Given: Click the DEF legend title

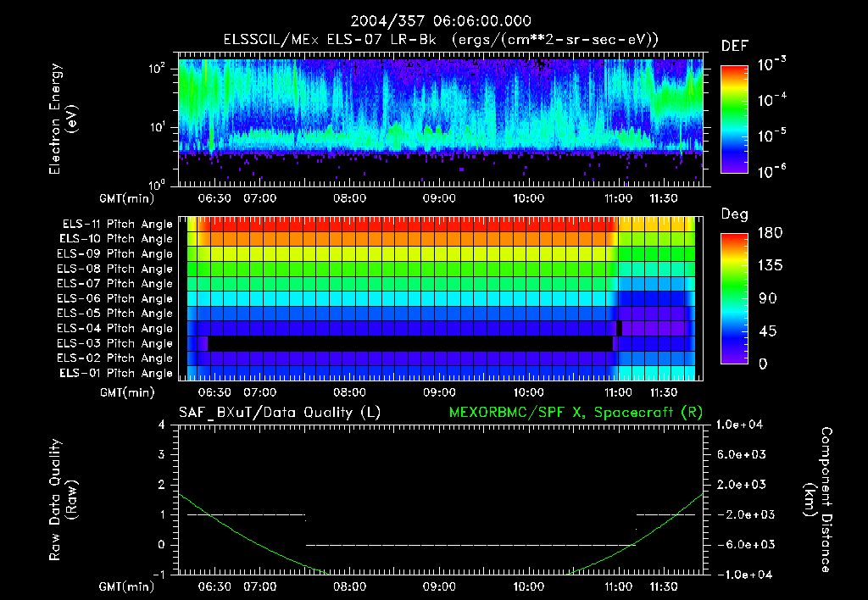Looking at the screenshot, I should 735,47.
